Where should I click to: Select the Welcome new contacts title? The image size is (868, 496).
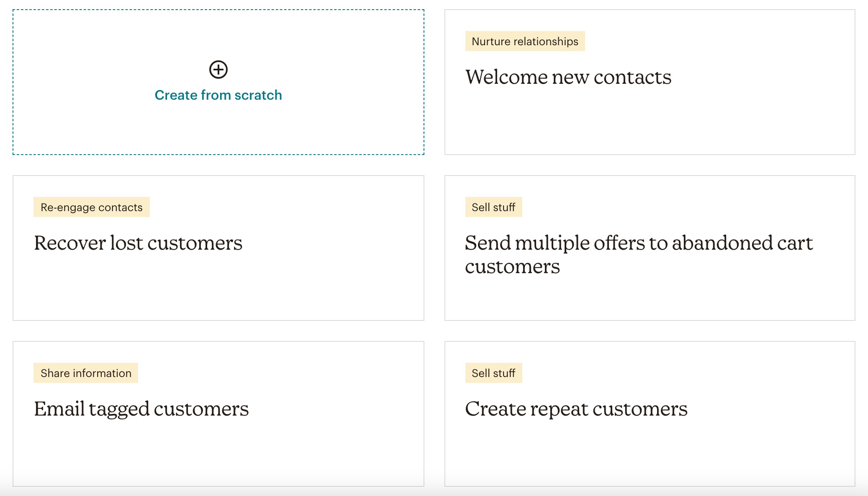pyautogui.click(x=568, y=77)
